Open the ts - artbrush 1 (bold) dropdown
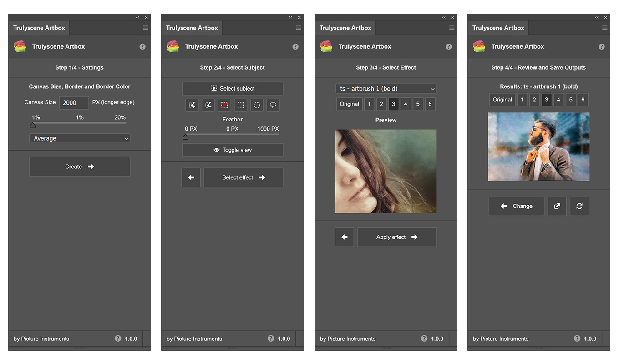This screenshot has height=364, width=619. (x=386, y=89)
